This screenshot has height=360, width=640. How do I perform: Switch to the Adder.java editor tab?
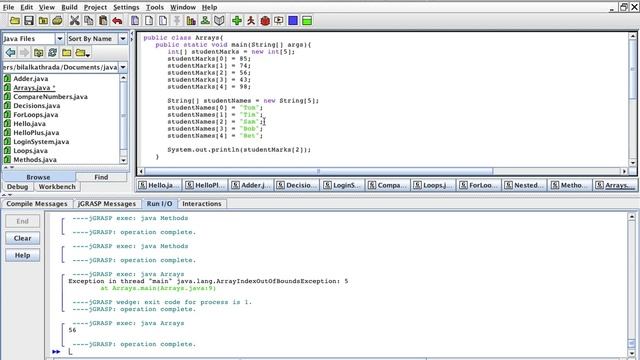pyautogui.click(x=251, y=185)
